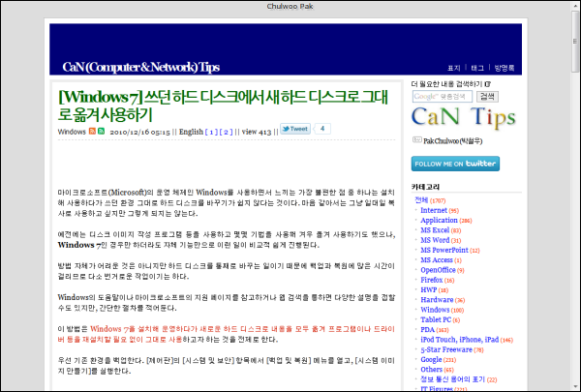Screen dimensions: 581x392
Task: Select the 5-Star Freeware category
Action: click(x=446, y=349)
